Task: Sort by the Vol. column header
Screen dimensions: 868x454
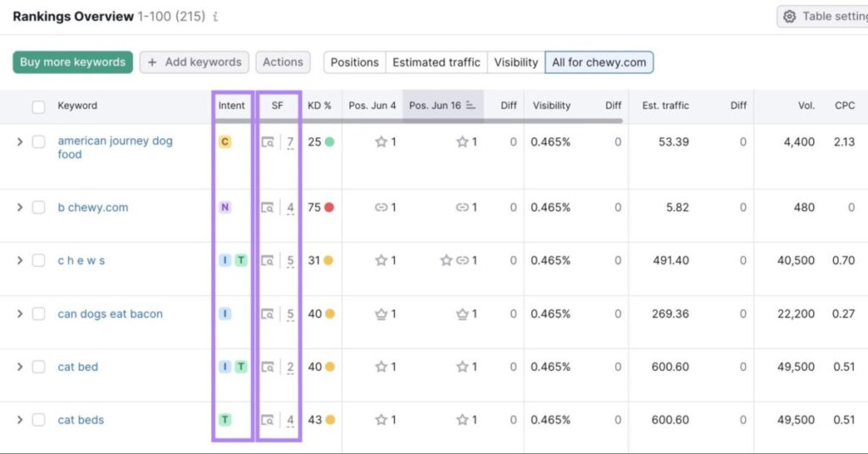Action: pyautogui.click(x=806, y=106)
